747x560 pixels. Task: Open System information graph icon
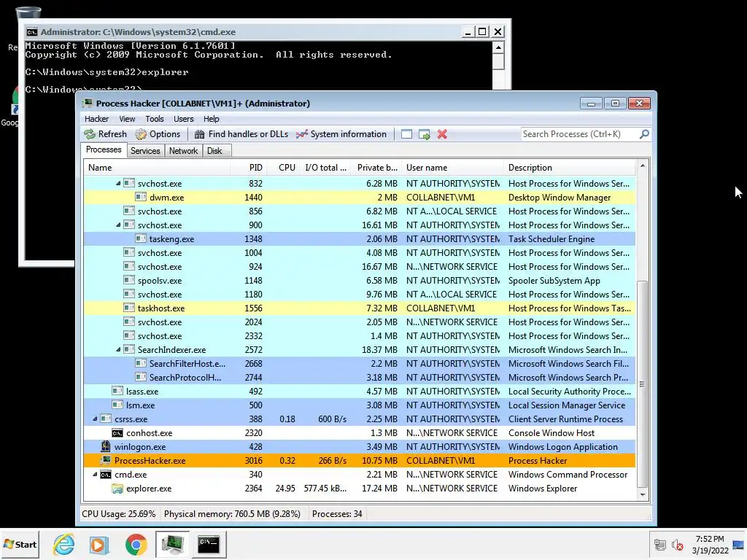(301, 134)
